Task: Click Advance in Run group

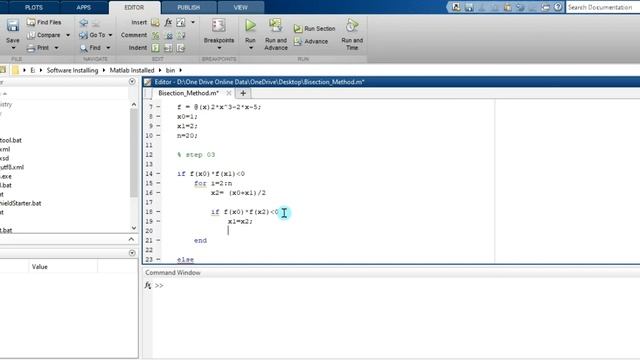Action: coord(311,41)
